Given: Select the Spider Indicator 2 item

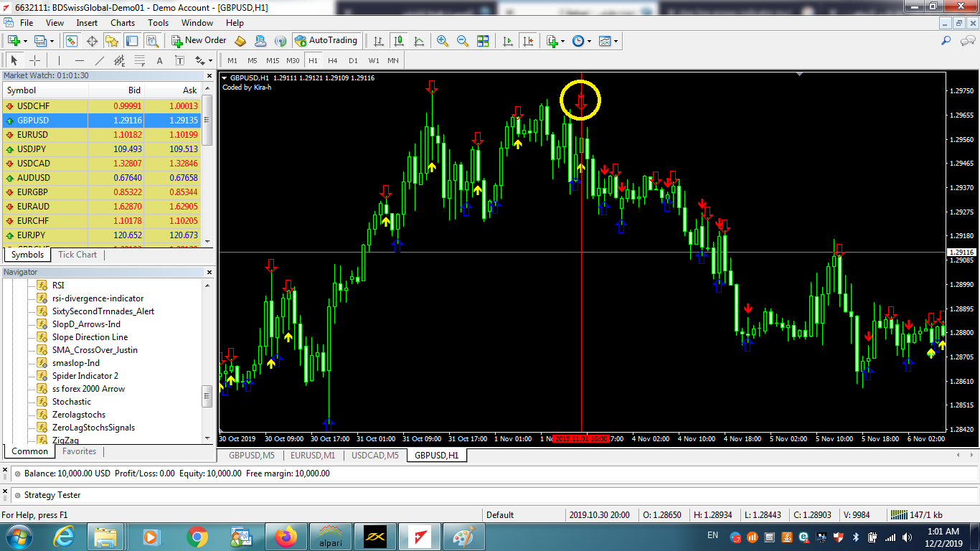Looking at the screenshot, I should pyautogui.click(x=85, y=375).
